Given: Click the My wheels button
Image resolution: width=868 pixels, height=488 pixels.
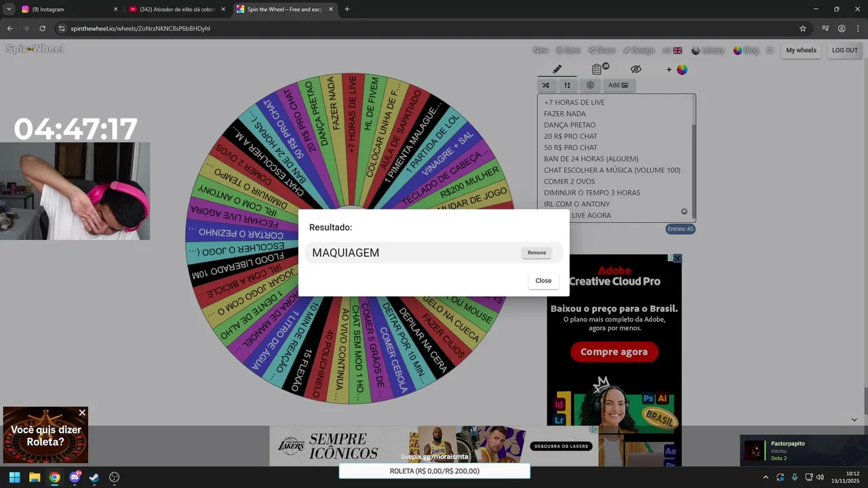Looking at the screenshot, I should 801,50.
